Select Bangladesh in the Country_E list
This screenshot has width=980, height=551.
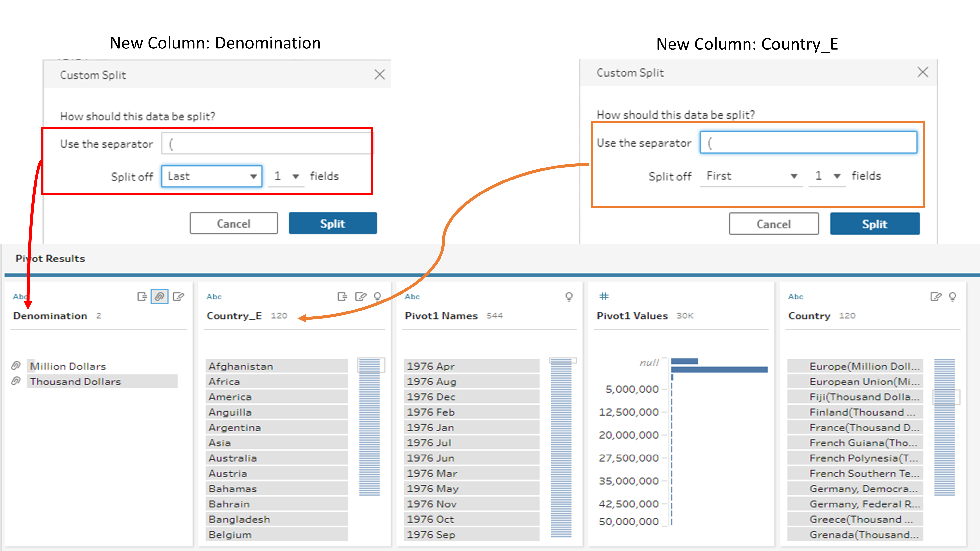pos(277,519)
